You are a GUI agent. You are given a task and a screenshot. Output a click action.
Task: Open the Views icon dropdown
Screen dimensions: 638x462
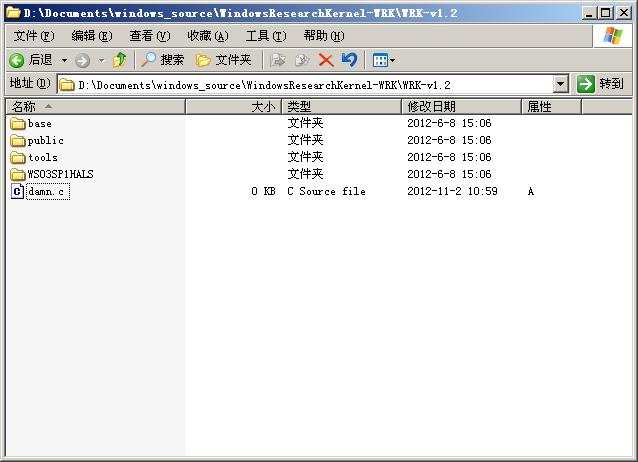tap(384, 61)
